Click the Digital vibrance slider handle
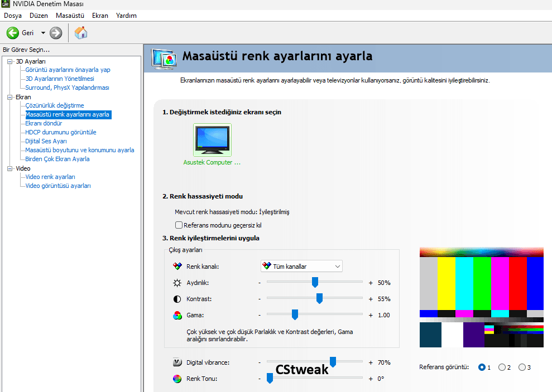552x392 pixels. (333, 362)
